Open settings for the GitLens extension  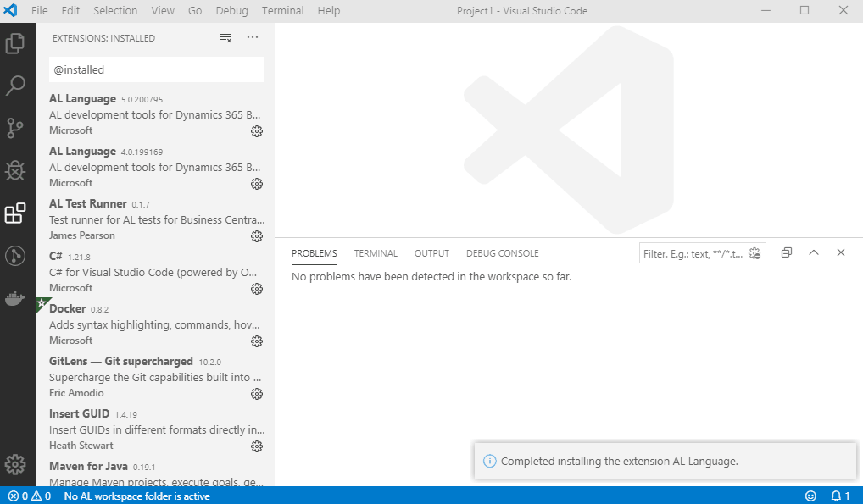[x=257, y=393]
